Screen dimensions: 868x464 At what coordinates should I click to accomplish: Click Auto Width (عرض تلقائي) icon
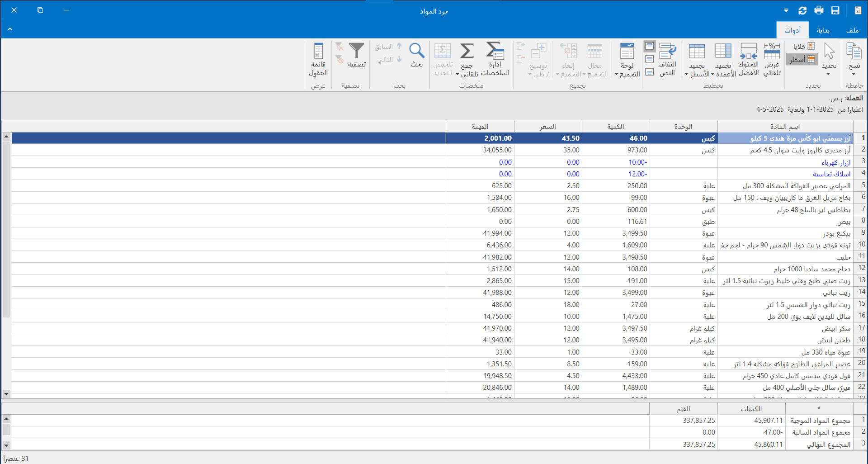772,52
